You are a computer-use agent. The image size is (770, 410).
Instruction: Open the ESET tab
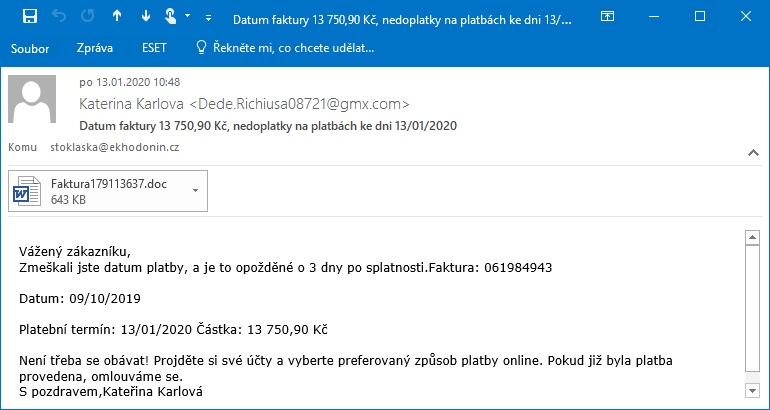154,48
